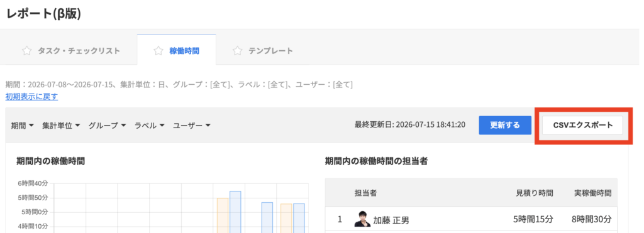
Task: Click the 実稼働時間 column header
Action: click(x=592, y=192)
